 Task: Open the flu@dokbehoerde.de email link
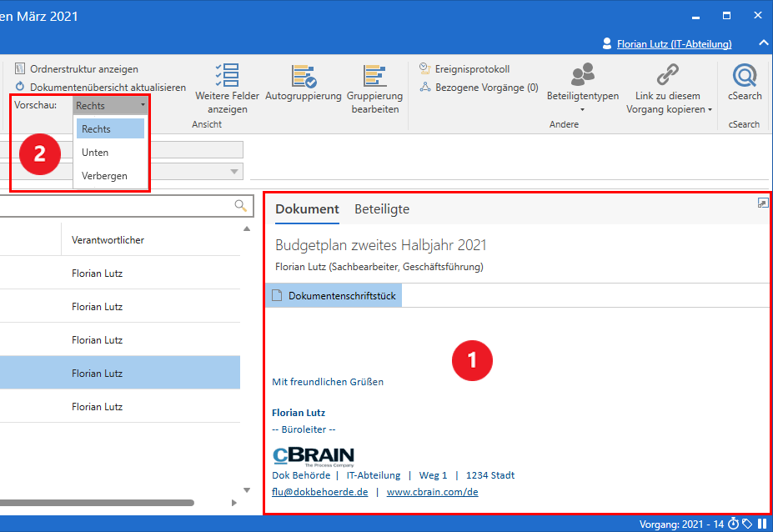319,492
